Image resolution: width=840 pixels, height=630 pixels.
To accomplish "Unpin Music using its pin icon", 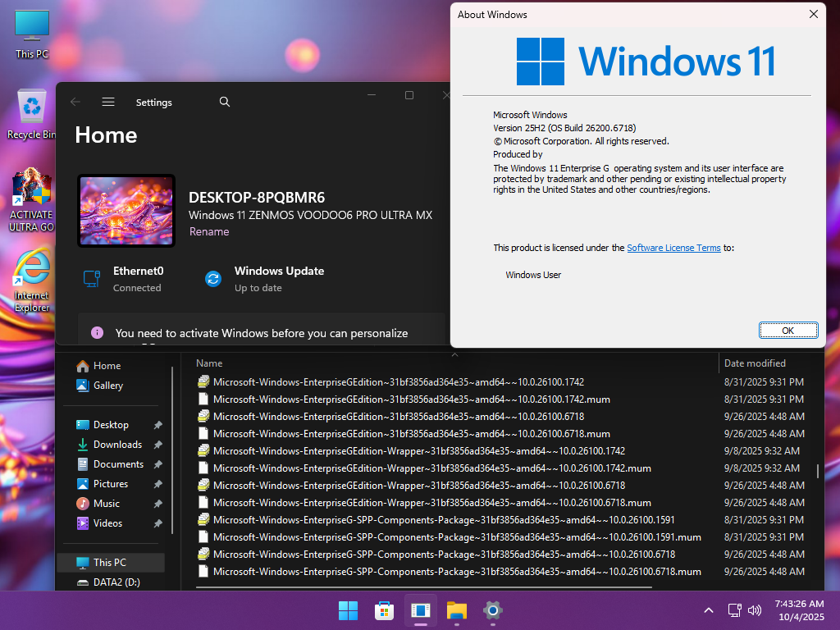I will coord(157,504).
